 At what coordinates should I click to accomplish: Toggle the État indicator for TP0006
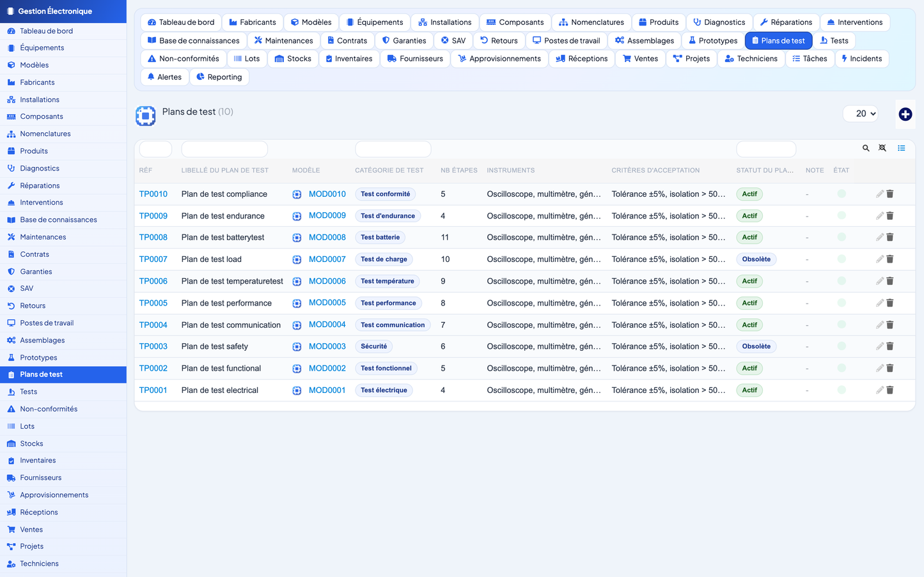(x=842, y=281)
